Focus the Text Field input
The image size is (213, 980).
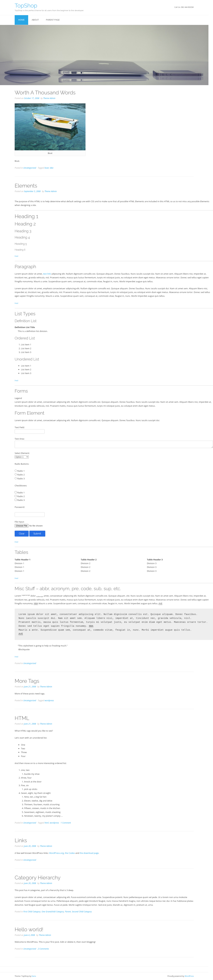(x=30, y=431)
